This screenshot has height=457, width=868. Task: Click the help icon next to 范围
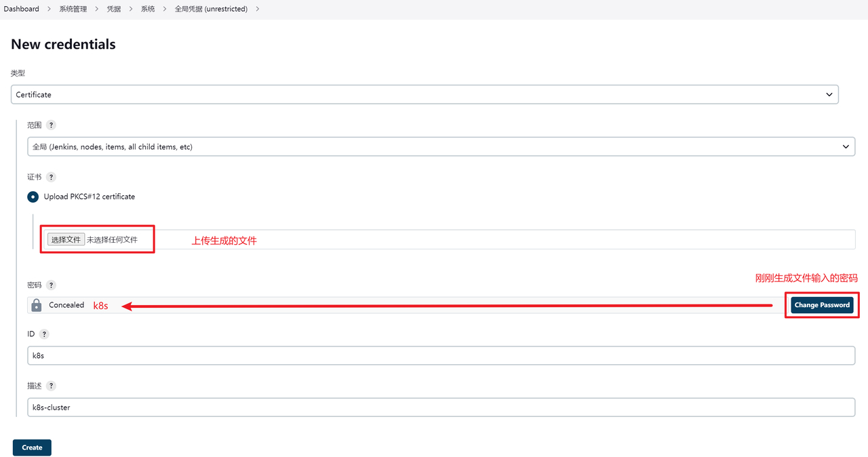coord(51,125)
